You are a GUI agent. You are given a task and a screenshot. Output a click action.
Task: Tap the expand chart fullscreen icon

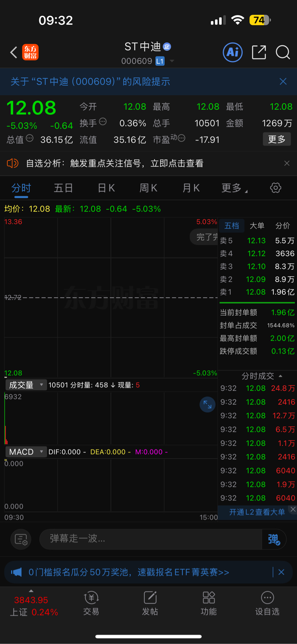(208, 405)
